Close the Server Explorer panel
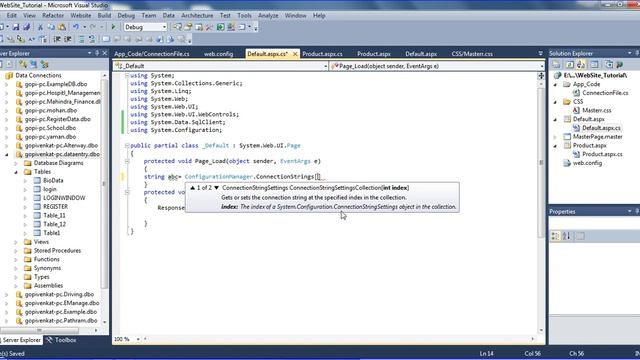Image resolution: width=640 pixels, height=360 pixels. (104, 53)
